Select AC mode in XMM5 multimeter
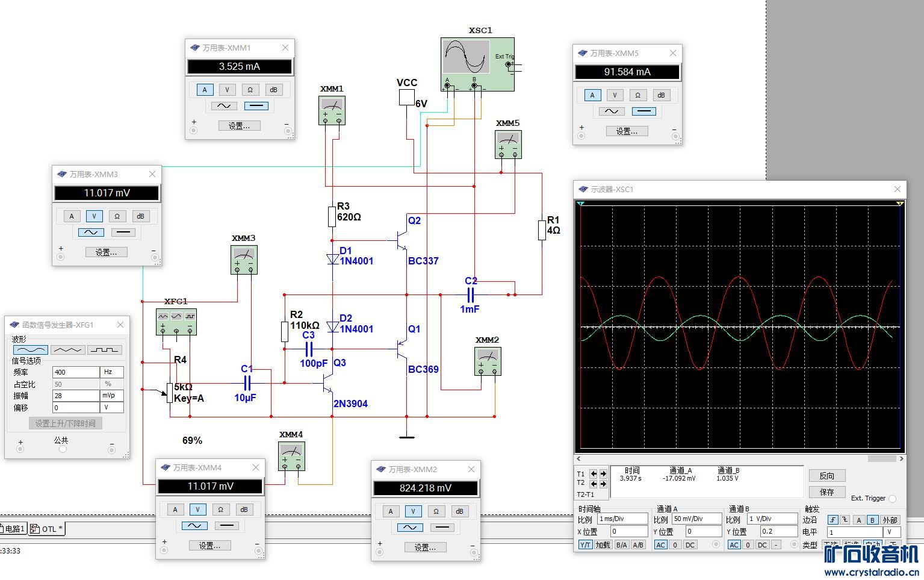Screen dimensions: 924x580 pos(610,111)
